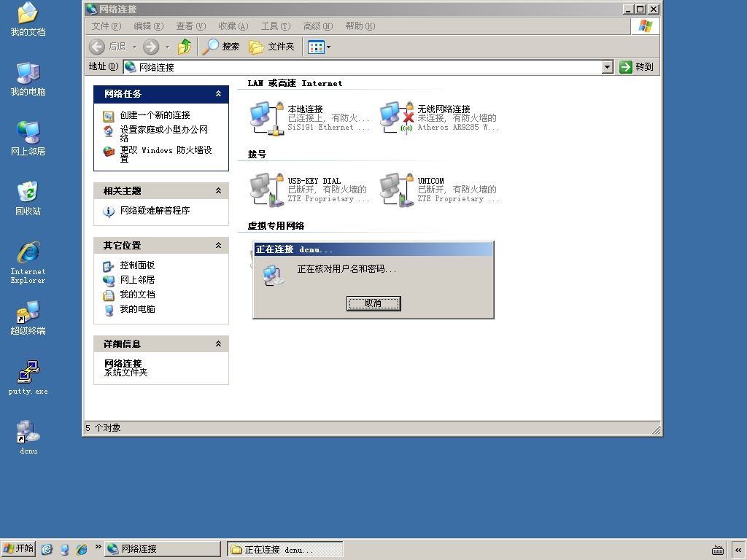Screen dimensions: 747x560
Task: Expand the address bar dropdown
Action: click(x=607, y=67)
